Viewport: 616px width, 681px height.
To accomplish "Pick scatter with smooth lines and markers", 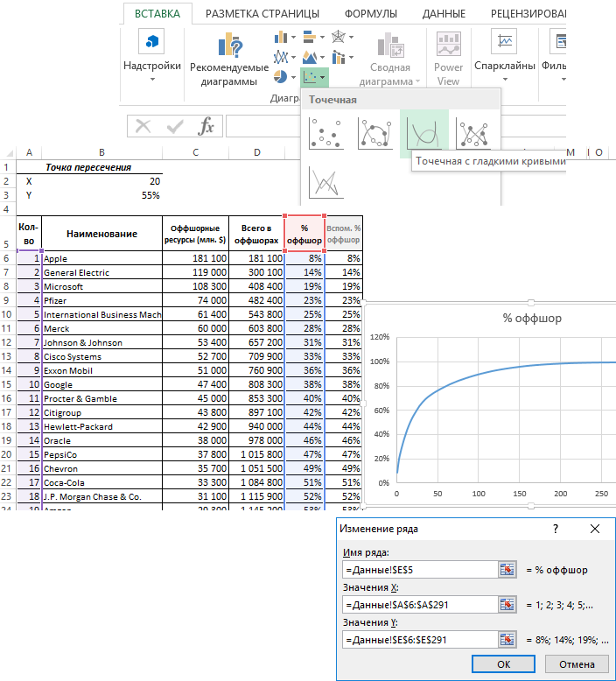I will [374, 134].
